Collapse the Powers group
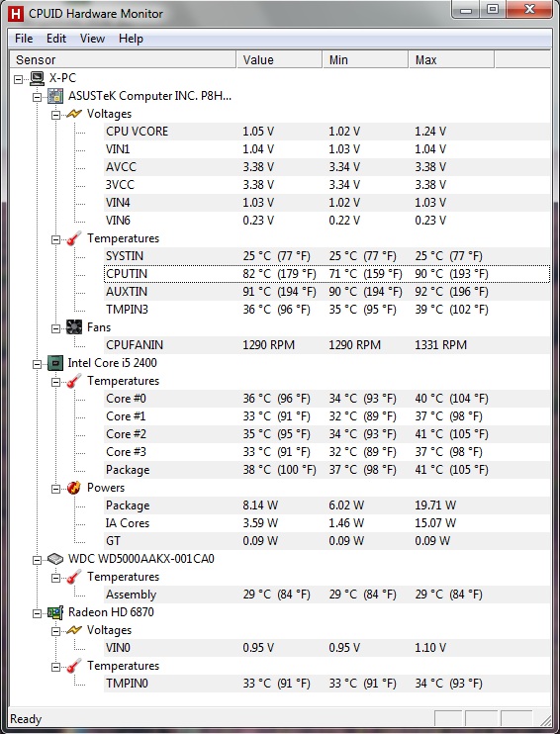560x734 pixels. pos(55,490)
